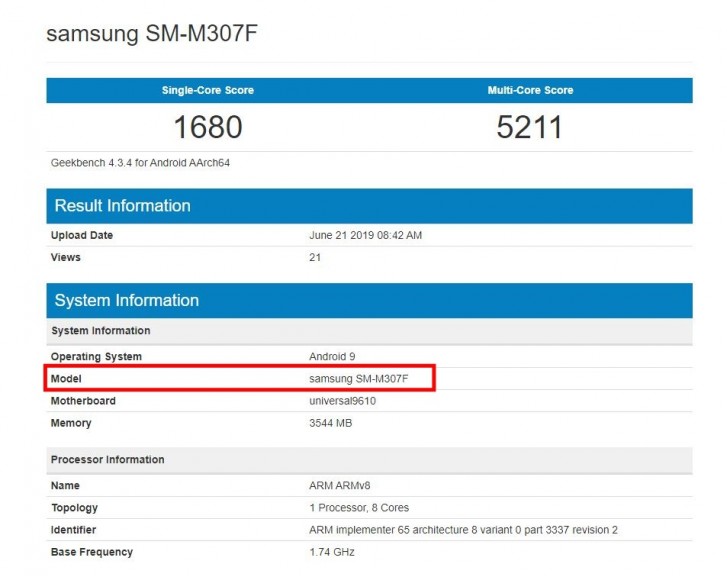Click the Android 9 value

(333, 357)
